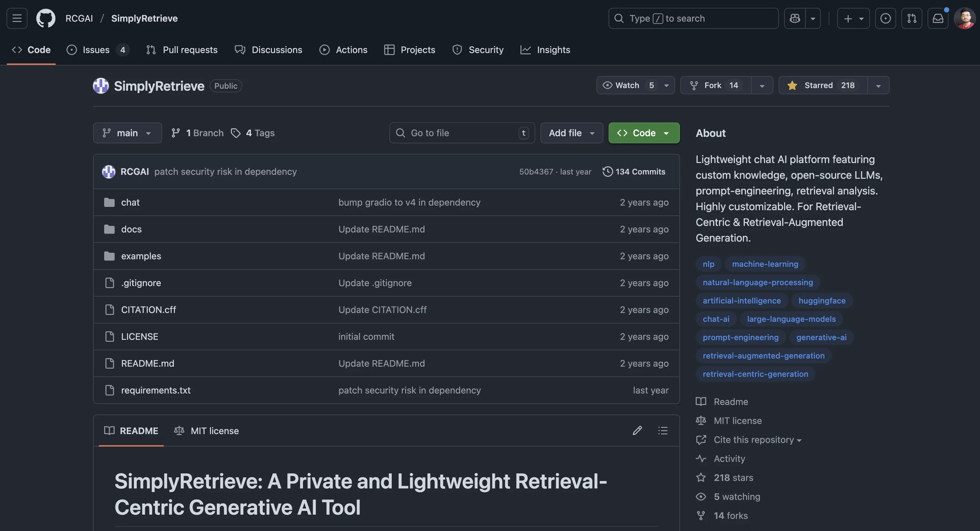Open the requirements.txt file
The image size is (980, 531).
(x=155, y=390)
